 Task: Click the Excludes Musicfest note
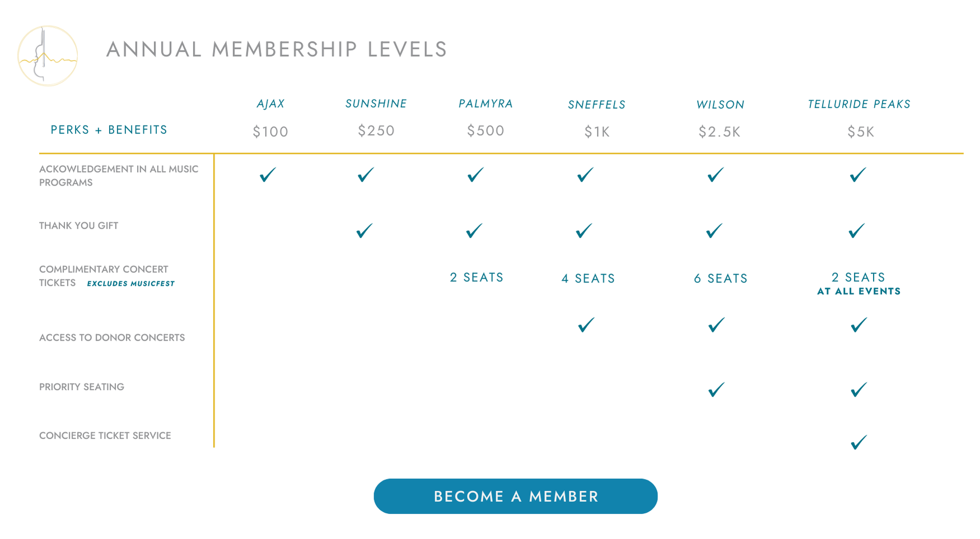click(x=130, y=284)
